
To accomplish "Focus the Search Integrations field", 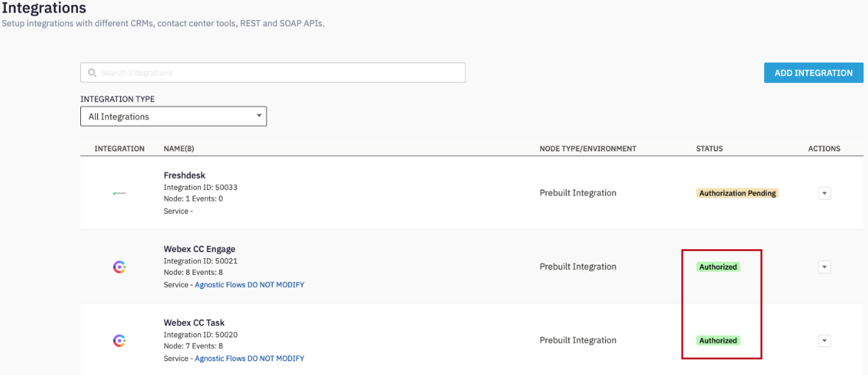I will tap(273, 73).
